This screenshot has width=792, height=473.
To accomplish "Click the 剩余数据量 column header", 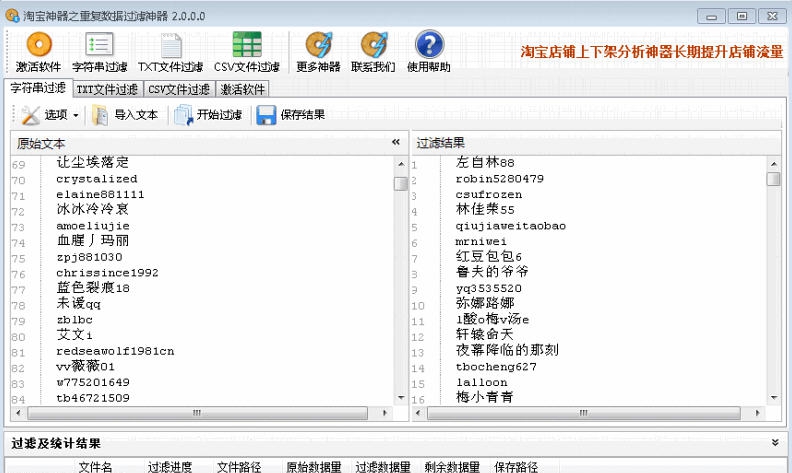I will [452, 466].
